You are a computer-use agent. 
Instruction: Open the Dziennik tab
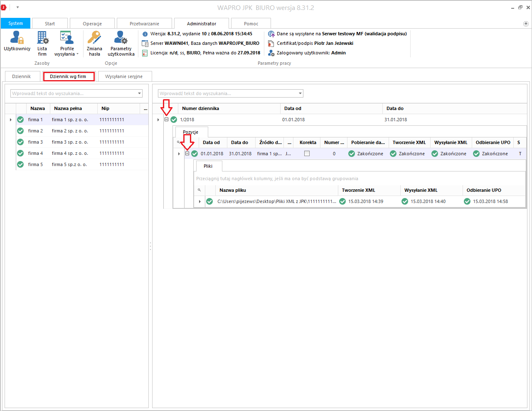pyautogui.click(x=22, y=76)
